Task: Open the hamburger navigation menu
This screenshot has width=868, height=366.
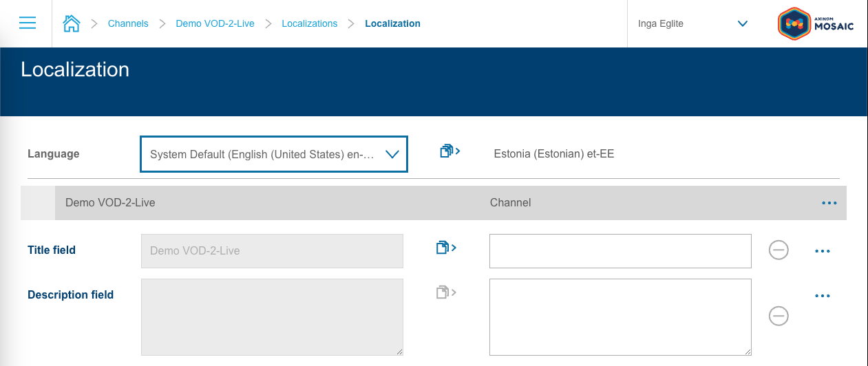Action: pyautogui.click(x=28, y=23)
